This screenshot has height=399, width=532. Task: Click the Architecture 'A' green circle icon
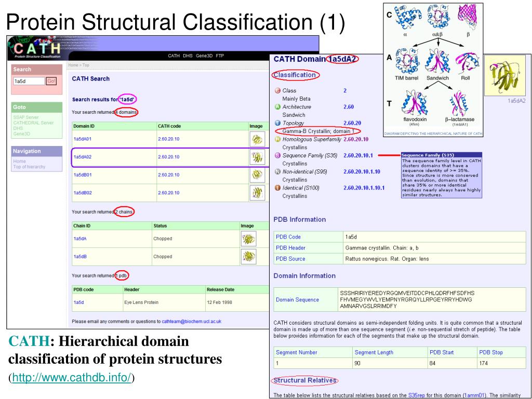click(277, 107)
